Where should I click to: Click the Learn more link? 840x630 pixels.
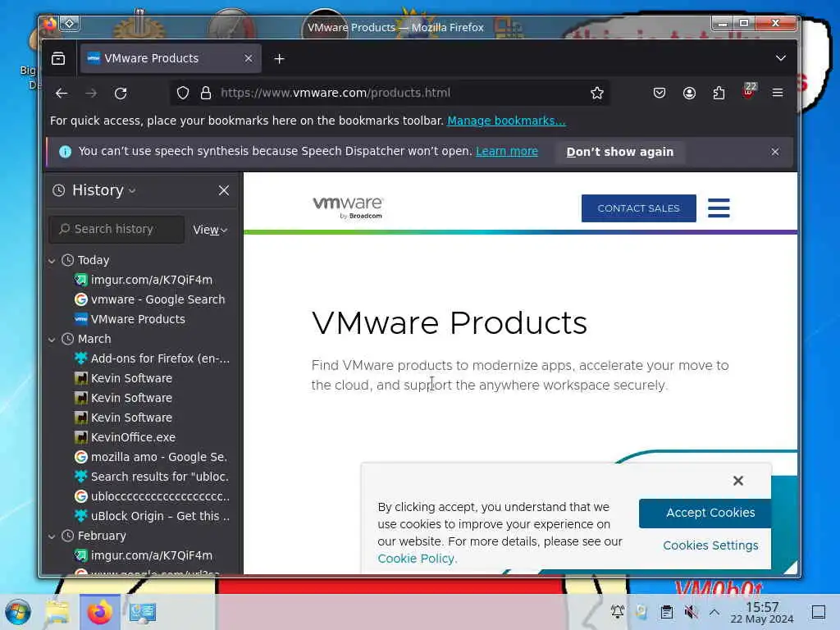click(507, 152)
